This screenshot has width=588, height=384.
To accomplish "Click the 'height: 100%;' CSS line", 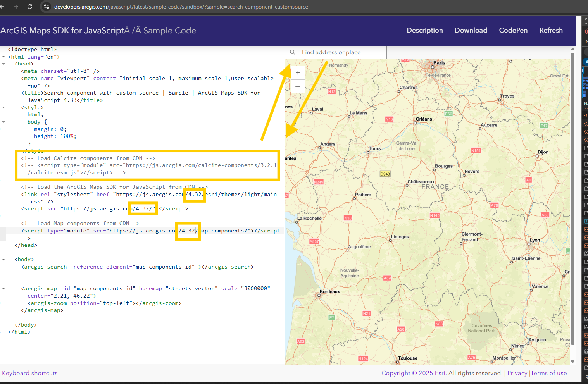I will [55, 136].
